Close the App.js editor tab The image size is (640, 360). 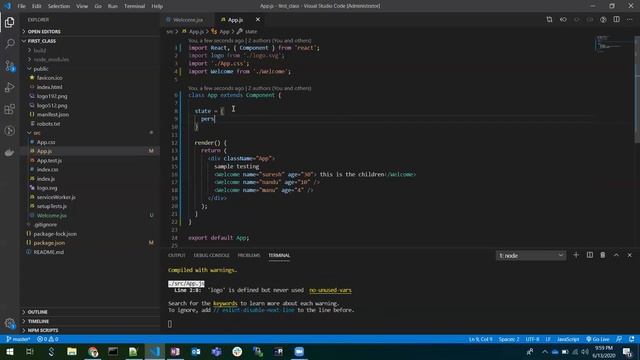[258, 20]
